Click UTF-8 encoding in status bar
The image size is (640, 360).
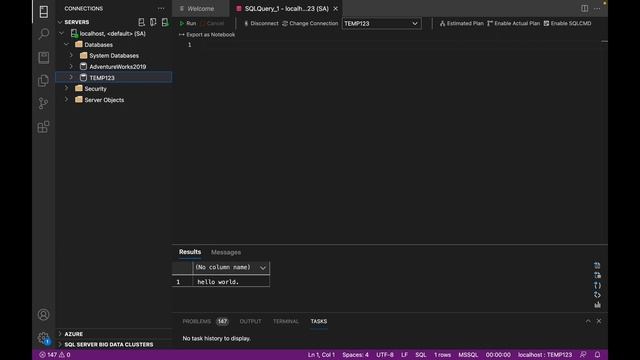[384, 355]
